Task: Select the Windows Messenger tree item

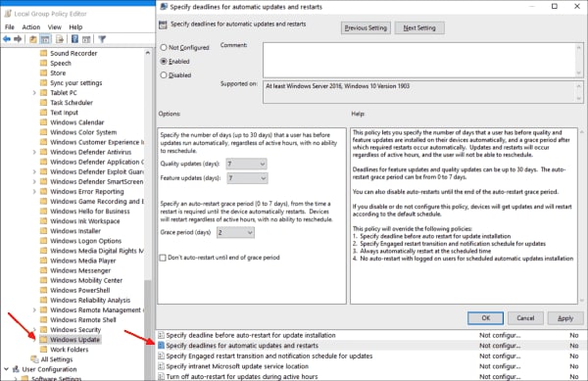Action: [x=80, y=270]
